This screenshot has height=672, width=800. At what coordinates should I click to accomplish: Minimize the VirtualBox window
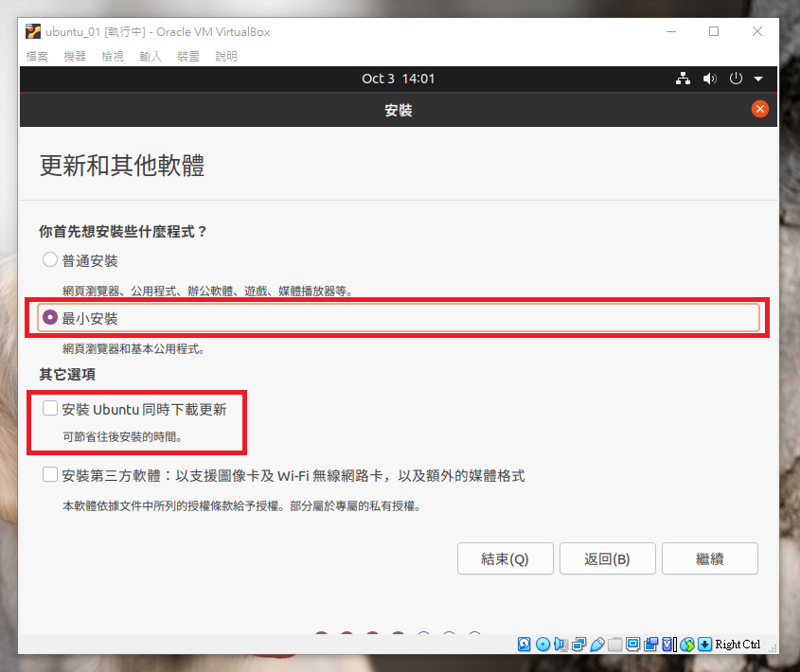(x=671, y=31)
